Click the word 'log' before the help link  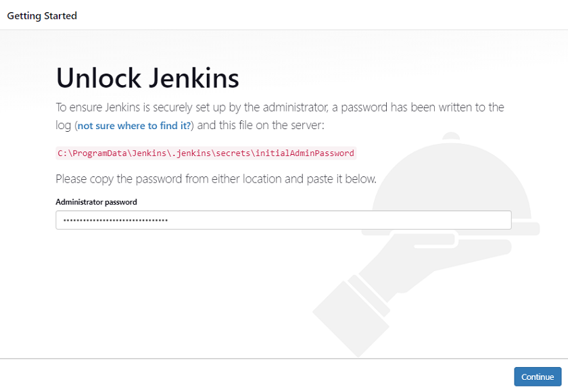click(x=62, y=126)
